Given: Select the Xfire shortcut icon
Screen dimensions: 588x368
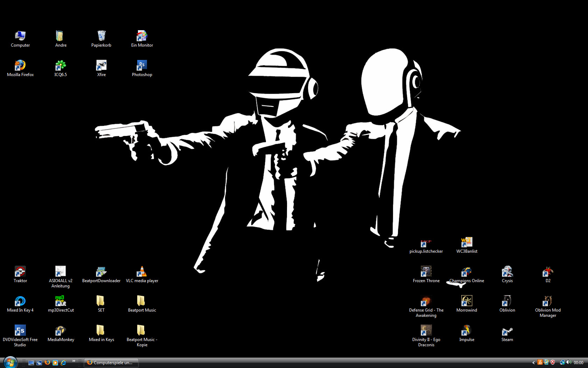Looking at the screenshot, I should coord(101,68).
